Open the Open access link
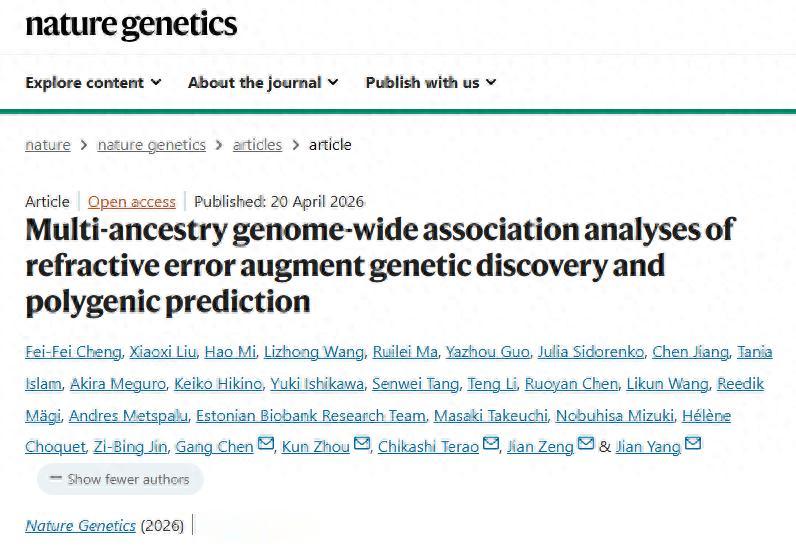 [x=131, y=201]
